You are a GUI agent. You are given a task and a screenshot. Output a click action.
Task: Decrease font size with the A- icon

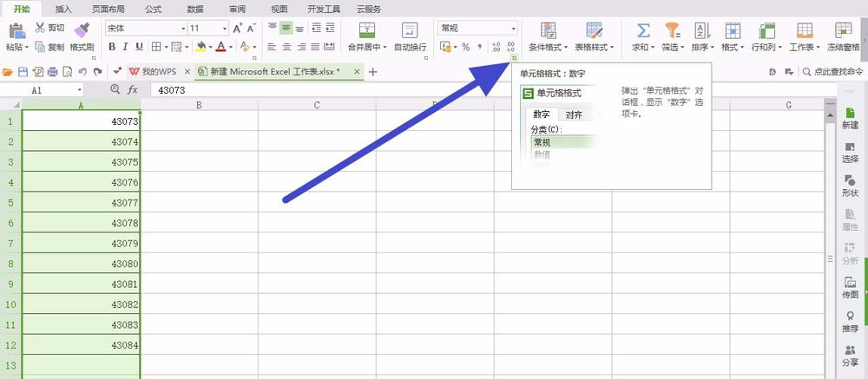point(252,29)
